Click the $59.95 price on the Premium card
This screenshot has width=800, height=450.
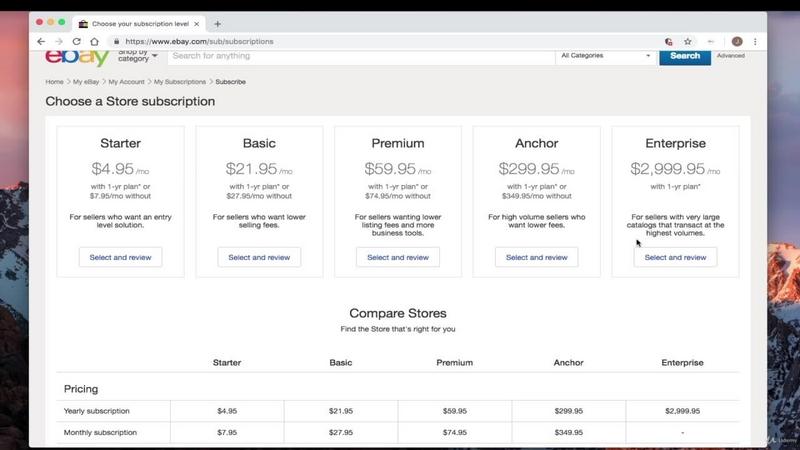click(x=390, y=168)
